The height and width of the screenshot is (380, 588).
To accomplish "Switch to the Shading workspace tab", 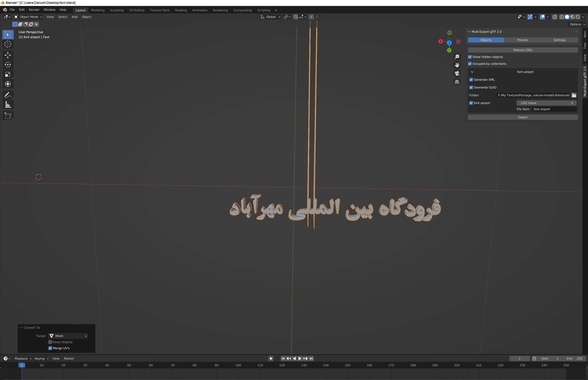I will [x=181, y=10].
